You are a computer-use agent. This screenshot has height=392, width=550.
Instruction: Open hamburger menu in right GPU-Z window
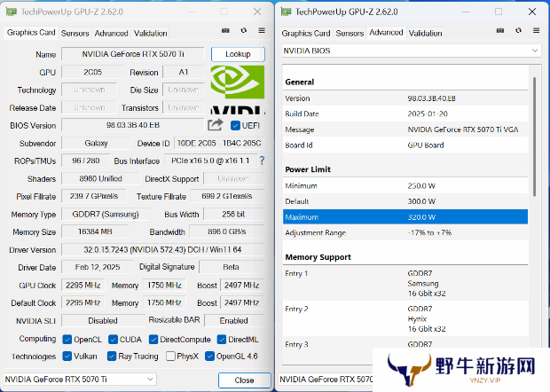pyautogui.click(x=537, y=30)
